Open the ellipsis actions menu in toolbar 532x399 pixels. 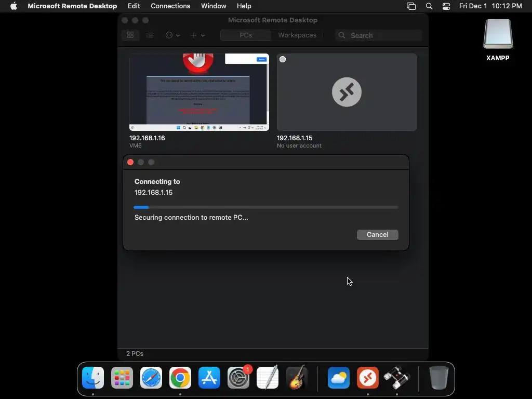tap(172, 35)
